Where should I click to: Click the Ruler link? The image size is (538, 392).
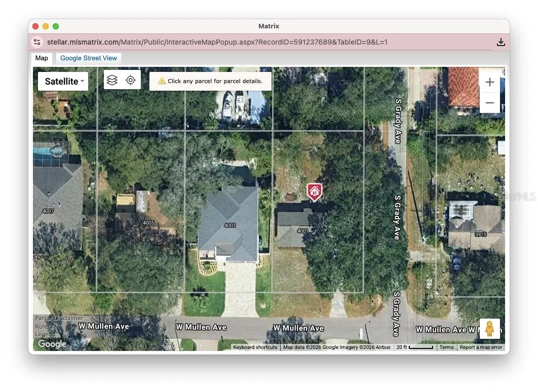(43, 327)
